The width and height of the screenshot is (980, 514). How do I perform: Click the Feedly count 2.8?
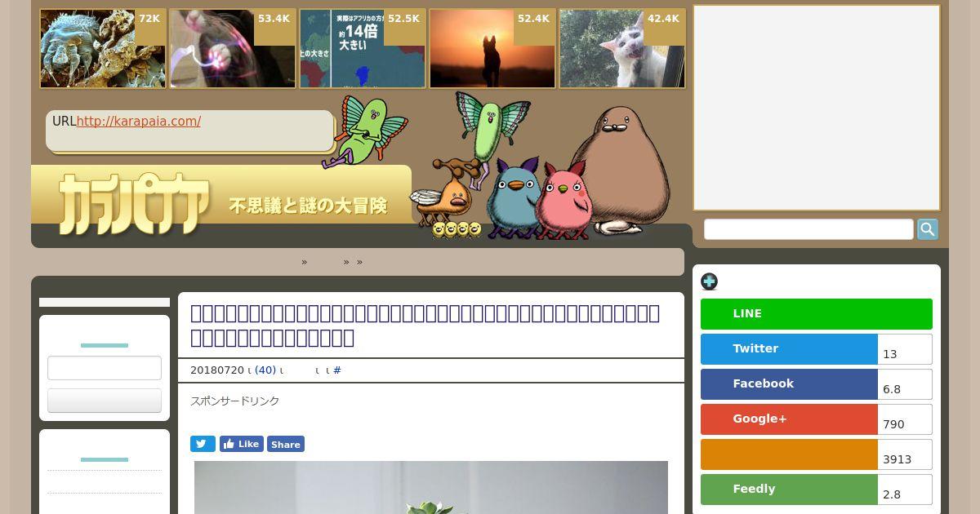click(x=905, y=490)
